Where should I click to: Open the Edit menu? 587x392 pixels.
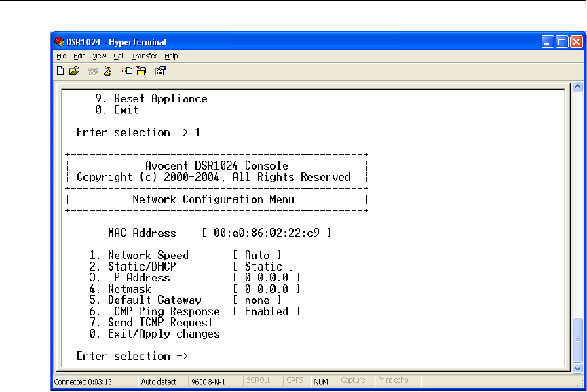tap(79, 56)
